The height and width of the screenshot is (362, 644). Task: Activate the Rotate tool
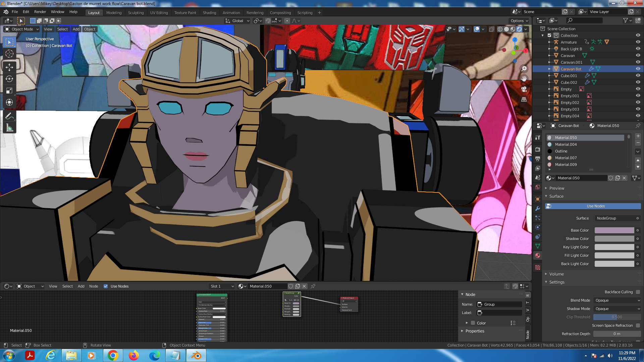(9, 79)
